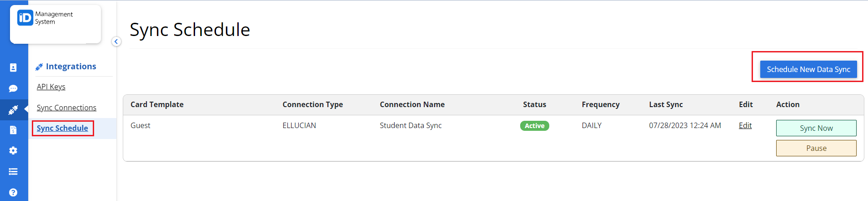Screen dimensions: 868x201
Task: Open the billing document sidebar icon
Action: pyautogui.click(x=13, y=130)
